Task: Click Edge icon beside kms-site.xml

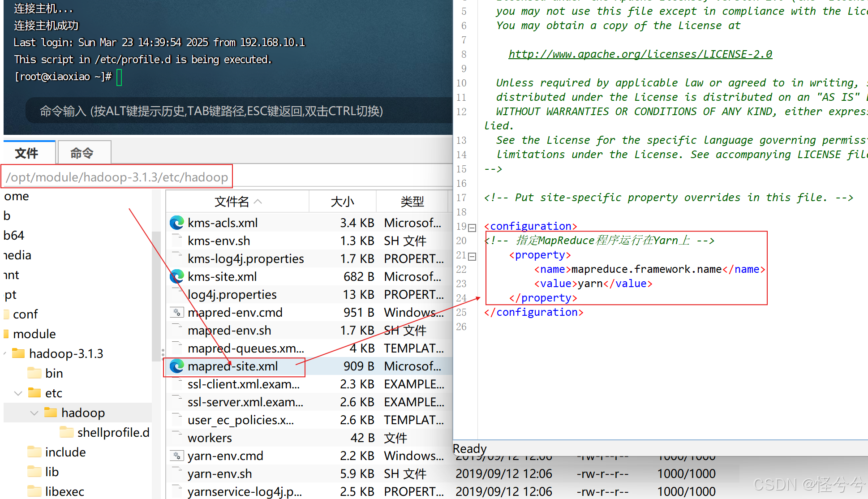Action: click(x=177, y=276)
